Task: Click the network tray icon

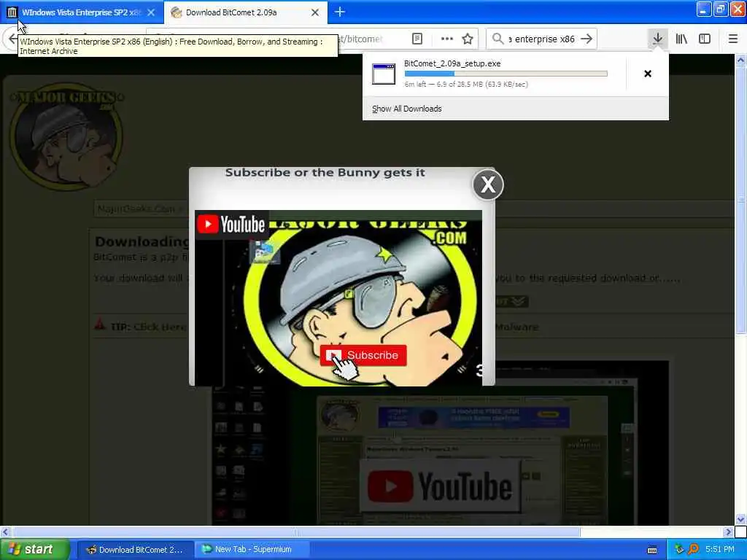Action: [679, 550]
